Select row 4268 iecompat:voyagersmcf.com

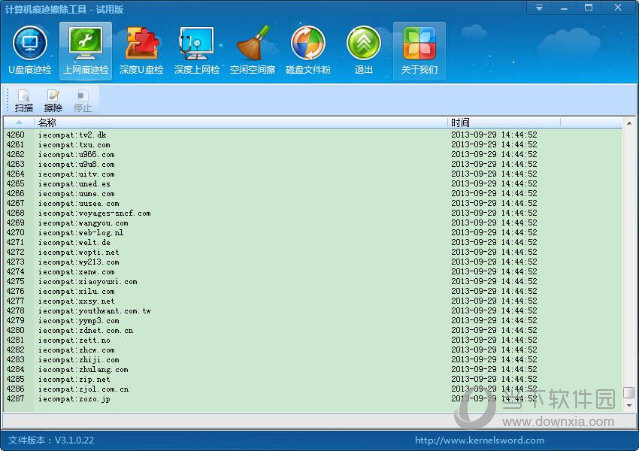95,213
